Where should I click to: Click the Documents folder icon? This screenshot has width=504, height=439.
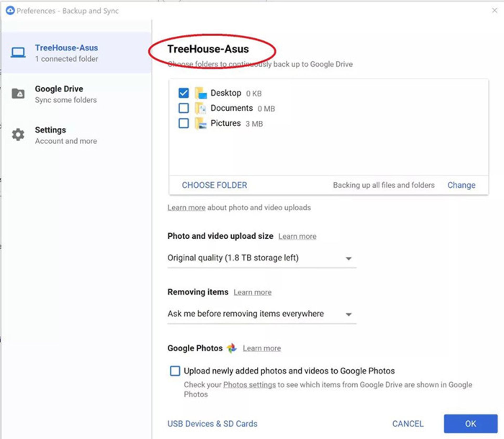pyautogui.click(x=201, y=108)
